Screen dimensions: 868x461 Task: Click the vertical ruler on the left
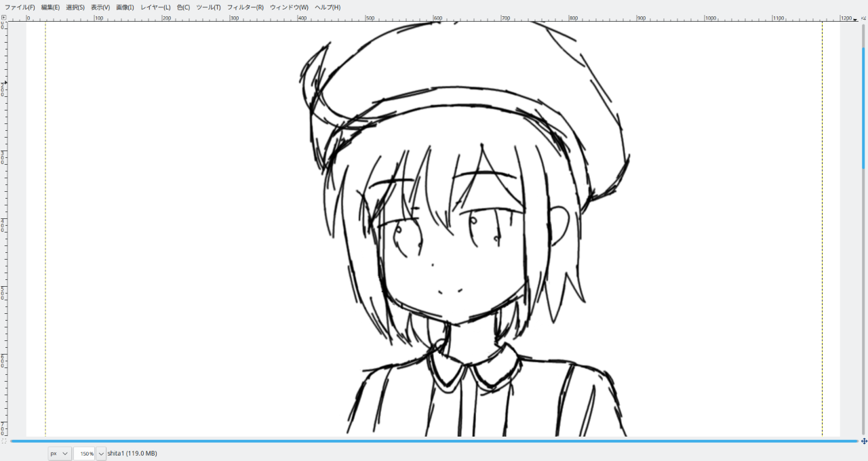coord(3,229)
